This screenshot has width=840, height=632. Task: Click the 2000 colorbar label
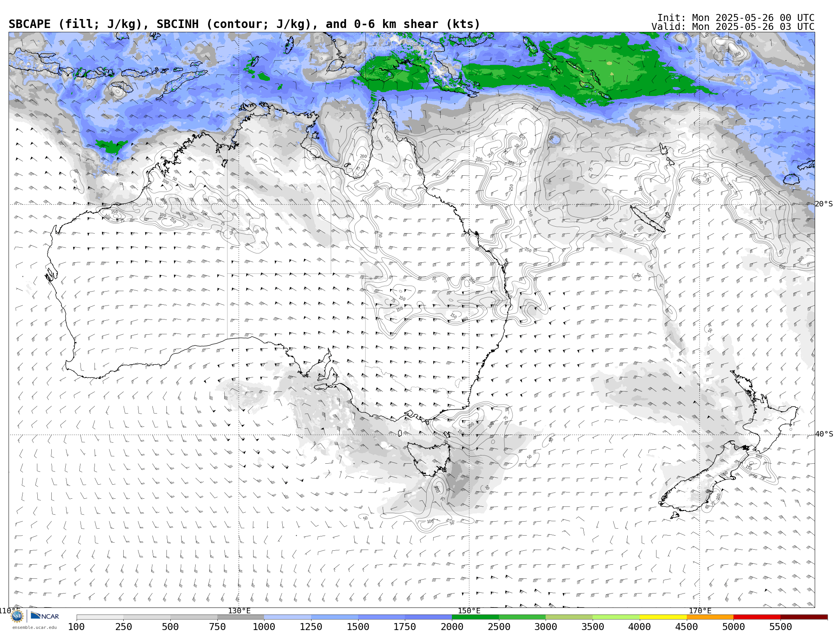click(x=452, y=627)
